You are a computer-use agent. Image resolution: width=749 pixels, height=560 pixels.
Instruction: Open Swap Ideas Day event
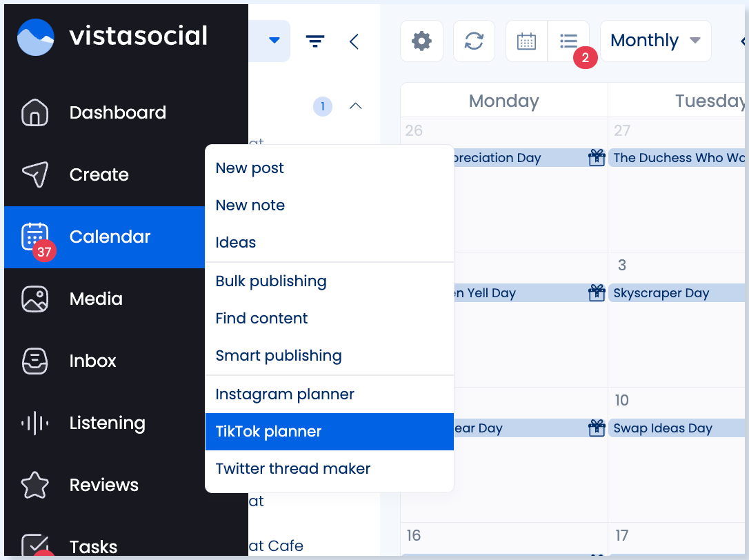pos(677,428)
